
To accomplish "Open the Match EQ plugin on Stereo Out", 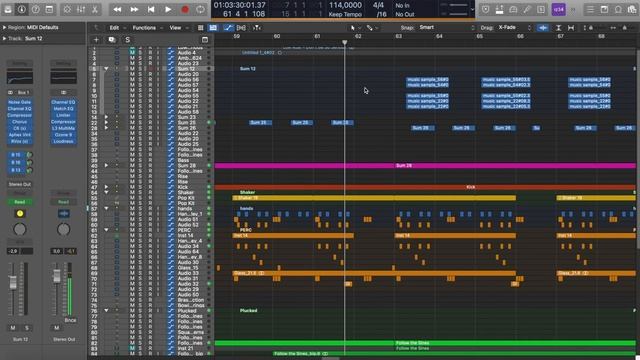I will pos(63,109).
